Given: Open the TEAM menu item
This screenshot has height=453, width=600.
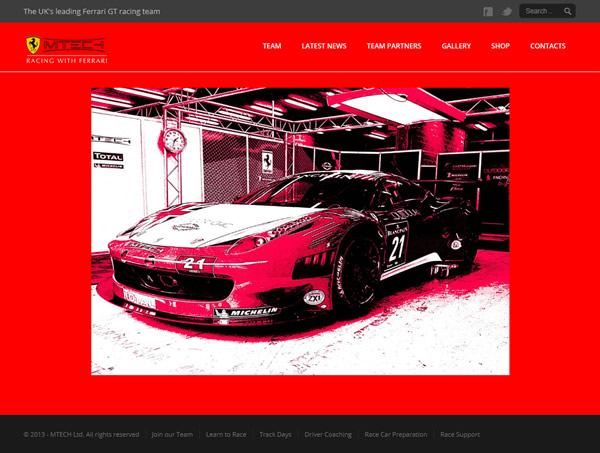Looking at the screenshot, I should pos(272,46).
